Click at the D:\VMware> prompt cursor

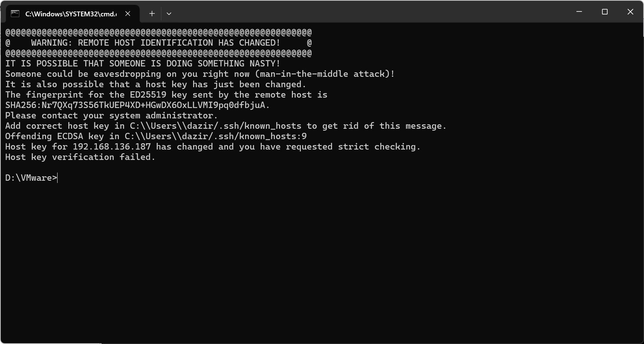[x=58, y=178]
